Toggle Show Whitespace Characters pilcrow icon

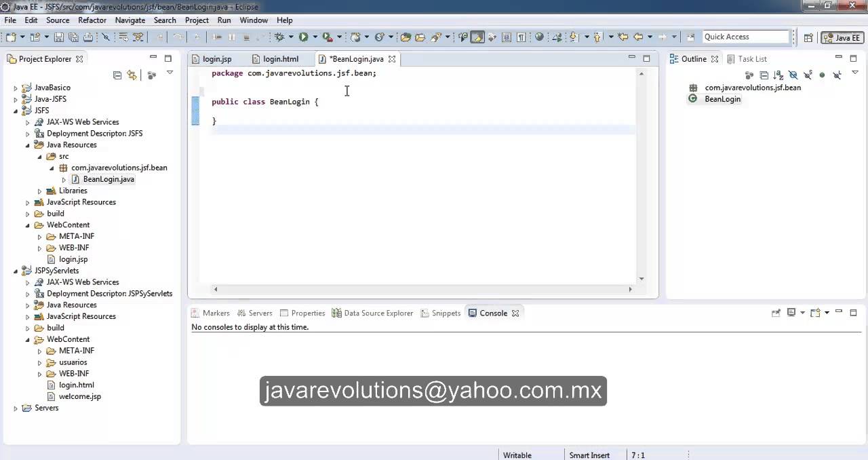(x=521, y=37)
